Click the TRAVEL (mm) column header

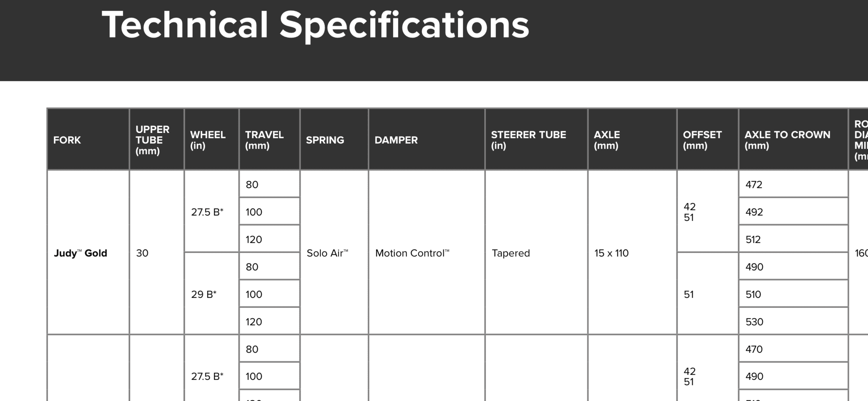270,140
